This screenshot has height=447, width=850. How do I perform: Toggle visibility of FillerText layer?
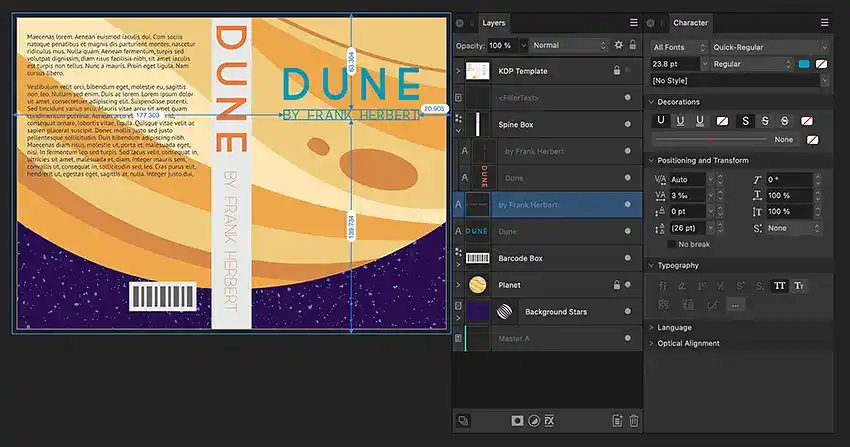tap(627, 98)
